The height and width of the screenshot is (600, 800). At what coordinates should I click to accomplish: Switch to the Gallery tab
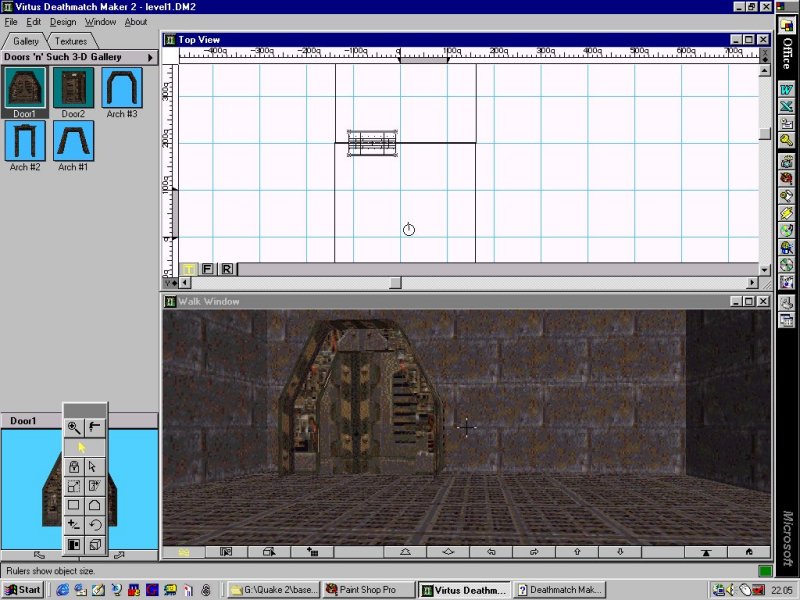click(x=26, y=41)
